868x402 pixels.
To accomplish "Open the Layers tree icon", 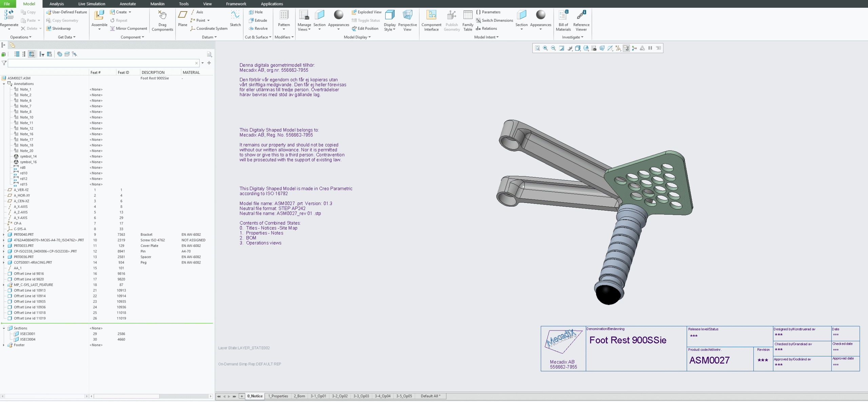I will point(67,54).
